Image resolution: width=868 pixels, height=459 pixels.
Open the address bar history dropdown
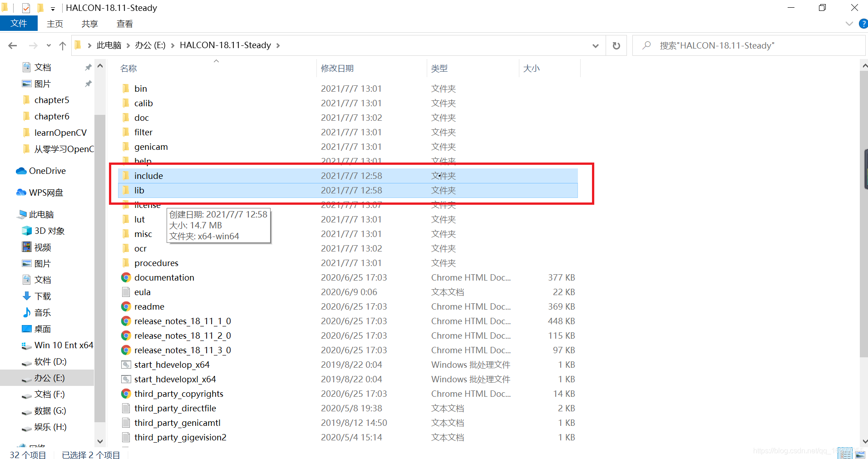click(x=595, y=45)
